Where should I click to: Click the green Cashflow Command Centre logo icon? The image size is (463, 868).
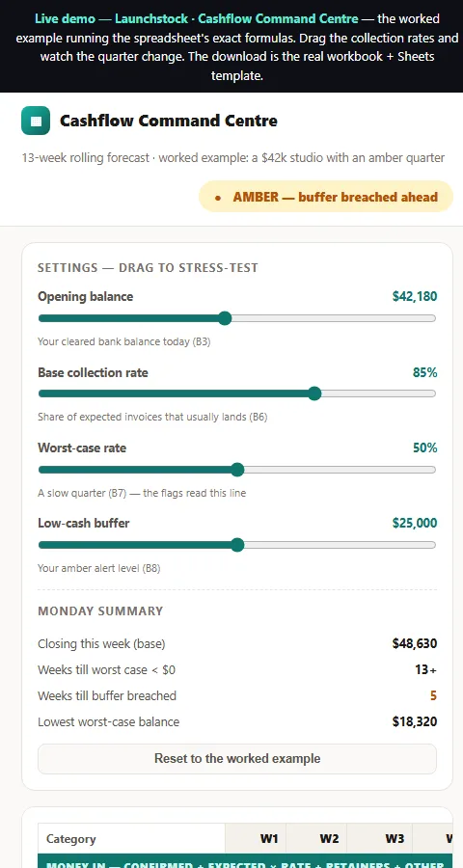point(36,121)
